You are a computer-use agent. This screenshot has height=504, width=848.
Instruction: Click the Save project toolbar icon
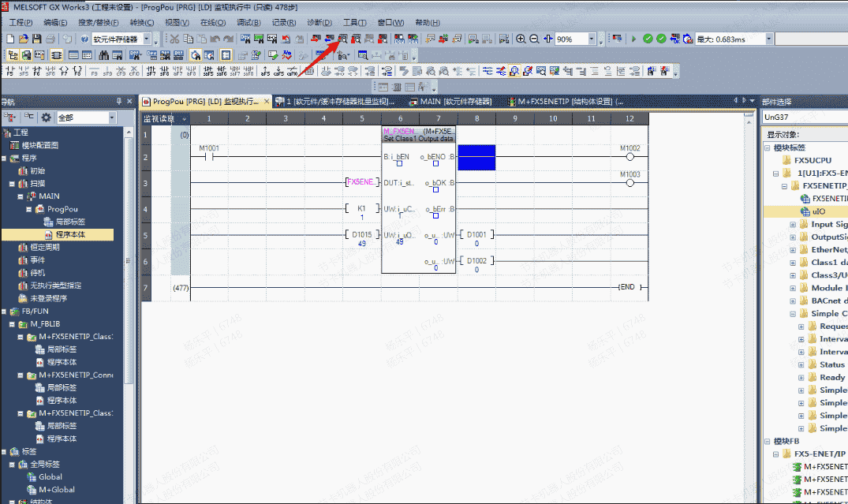(37, 39)
